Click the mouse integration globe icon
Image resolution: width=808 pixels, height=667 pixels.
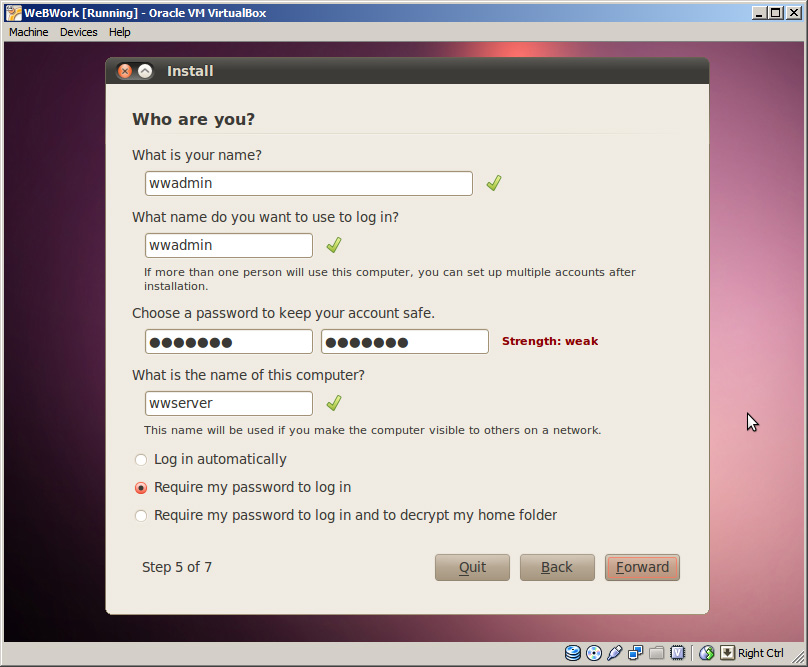click(706, 653)
